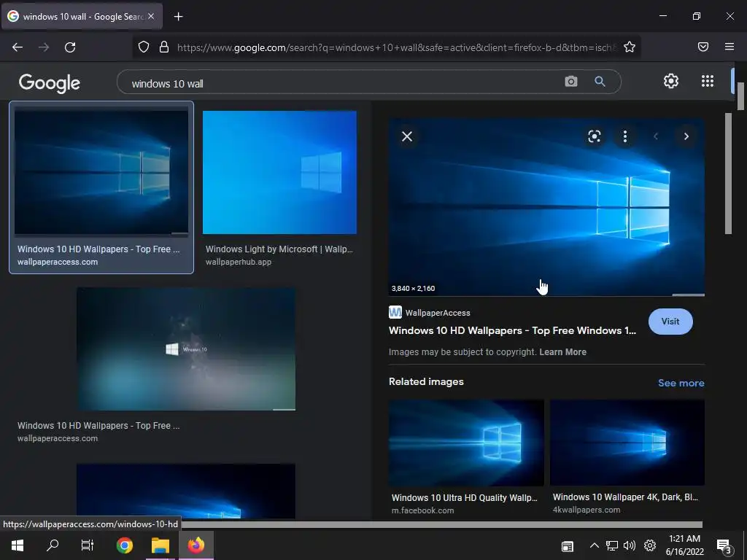Open the volume control in system tray
The height and width of the screenshot is (560, 747).
click(630, 545)
